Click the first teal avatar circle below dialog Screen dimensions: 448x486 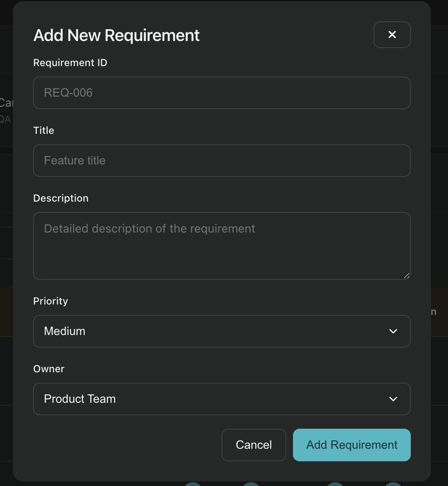click(192, 484)
